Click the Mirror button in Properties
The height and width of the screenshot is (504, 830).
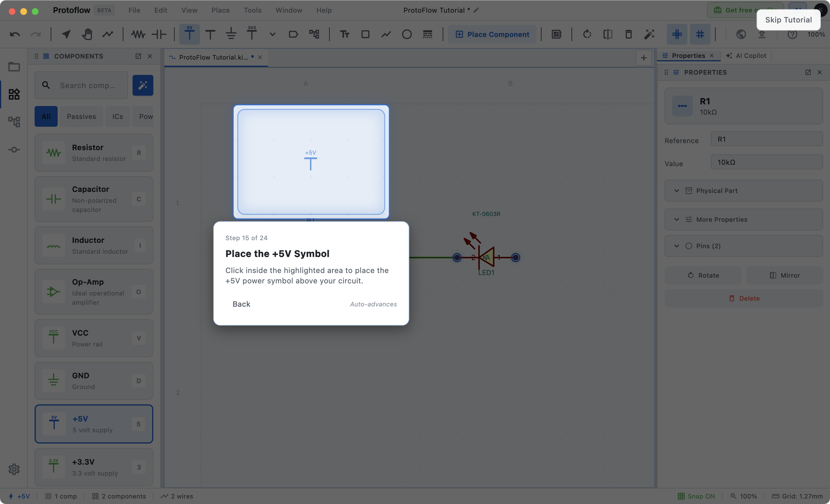coord(784,275)
